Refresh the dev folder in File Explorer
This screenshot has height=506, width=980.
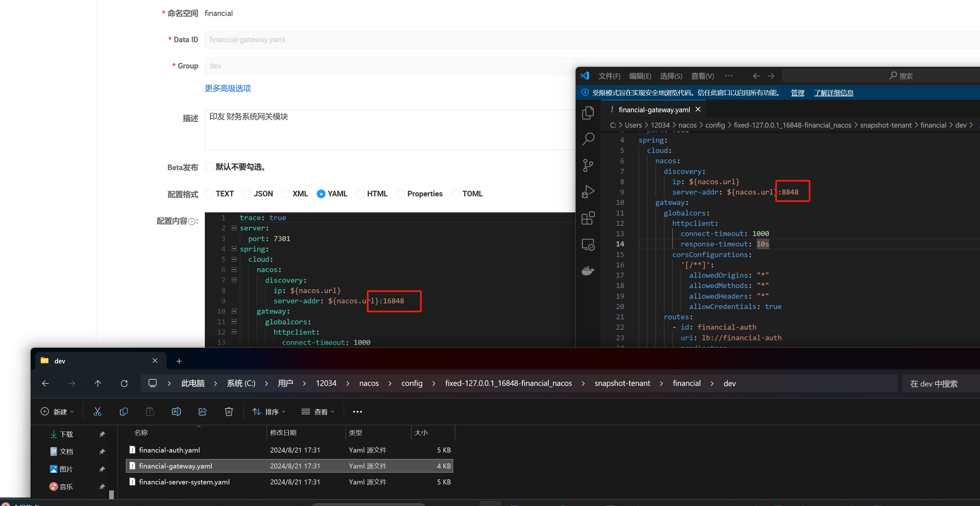click(x=124, y=383)
